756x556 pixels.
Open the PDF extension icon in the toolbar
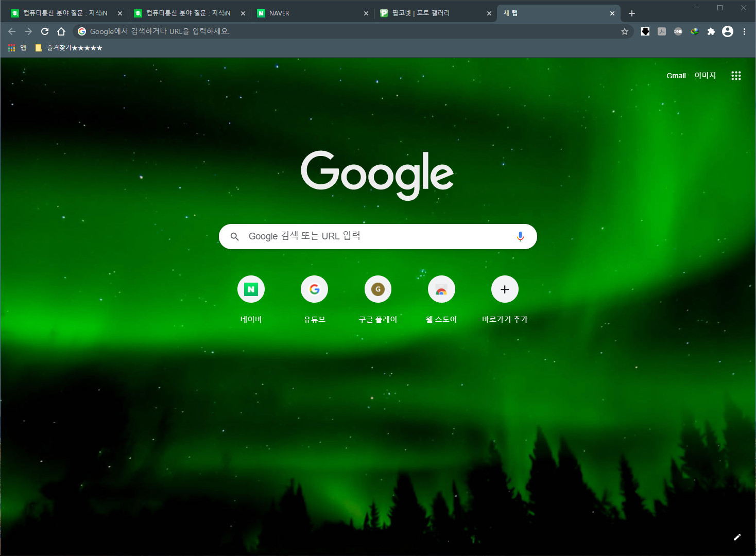(x=662, y=31)
